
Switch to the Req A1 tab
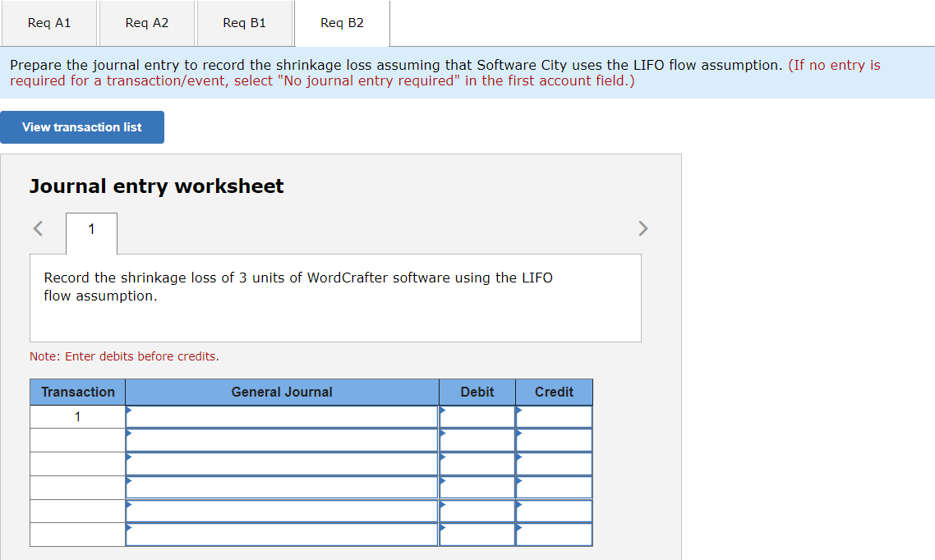pos(48,23)
